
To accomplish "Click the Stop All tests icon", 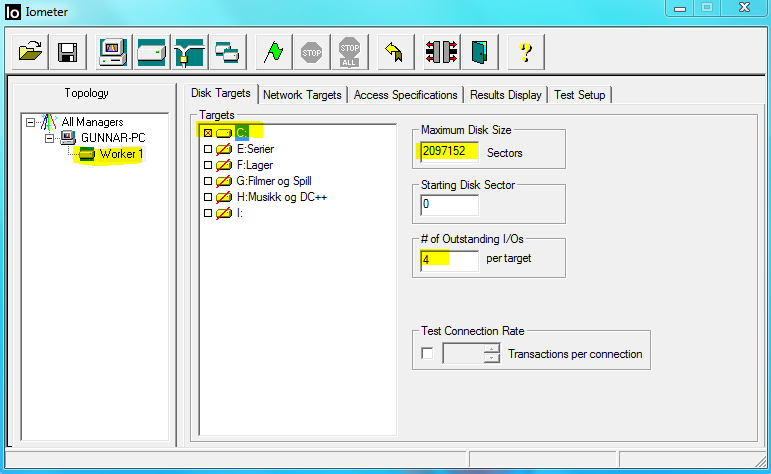I will [x=349, y=52].
